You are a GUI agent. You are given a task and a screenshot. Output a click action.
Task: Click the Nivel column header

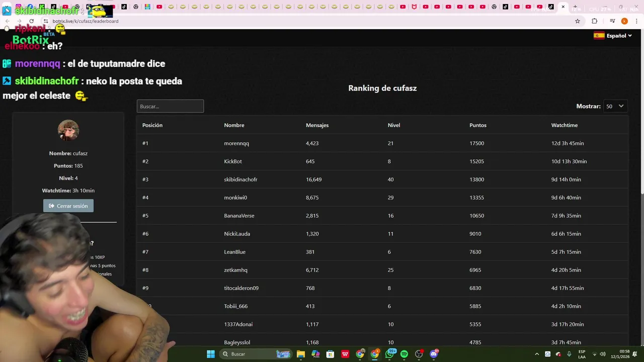394,125
